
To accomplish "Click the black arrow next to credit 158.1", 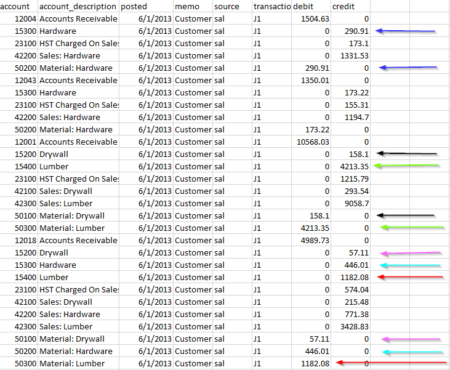I will click(x=407, y=154).
